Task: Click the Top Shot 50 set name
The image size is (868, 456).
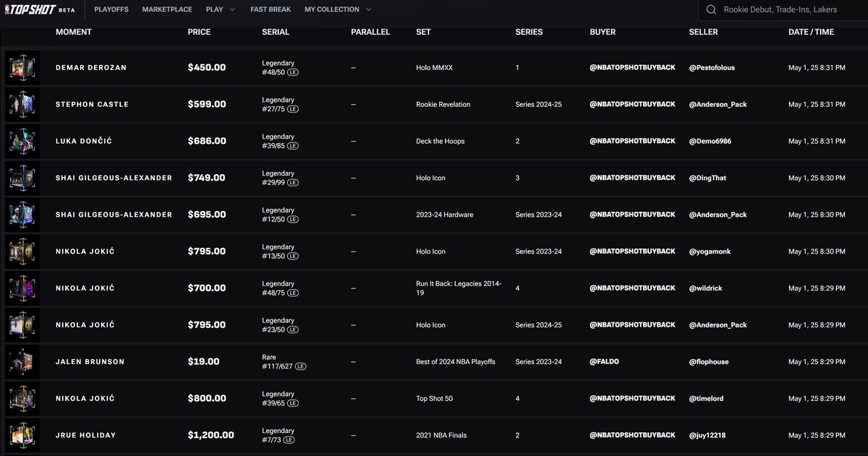Action: 435,398
